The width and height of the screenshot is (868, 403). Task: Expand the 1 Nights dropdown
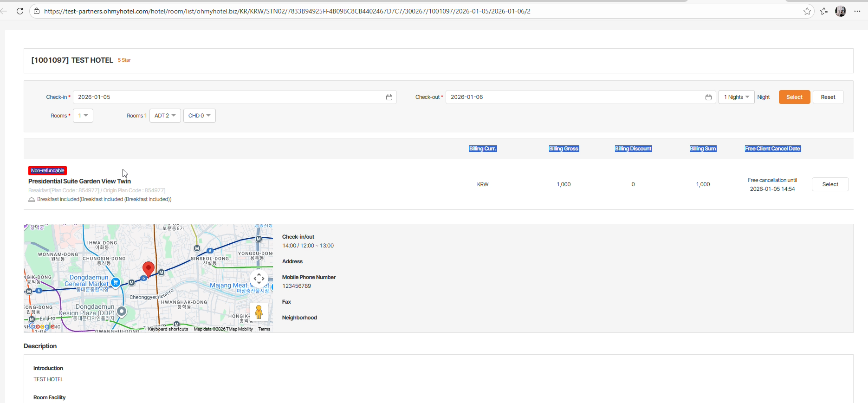[x=736, y=97]
